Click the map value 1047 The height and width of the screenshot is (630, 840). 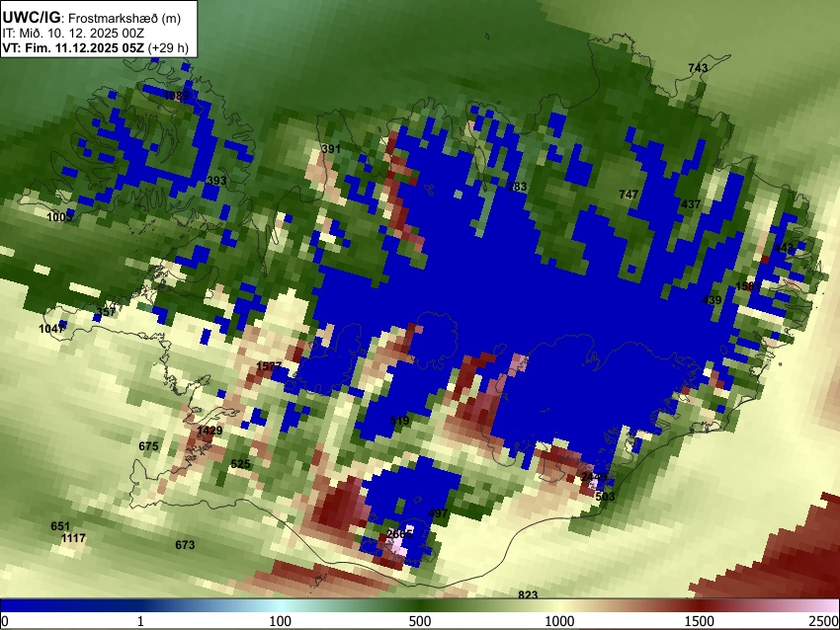51,329
